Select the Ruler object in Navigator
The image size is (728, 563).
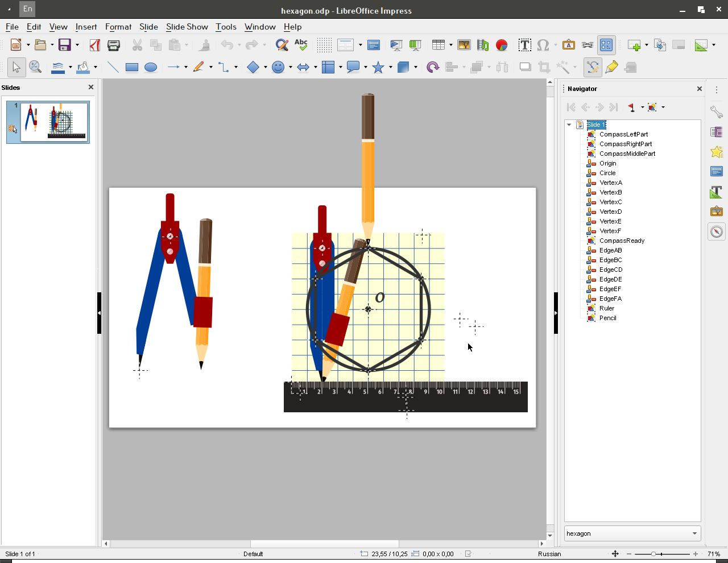click(607, 308)
